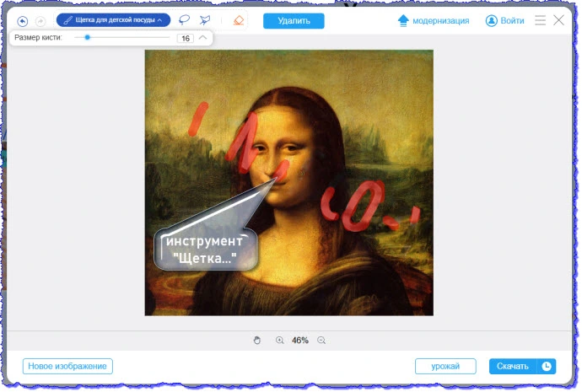
Task: Zoom in with the plus magnifier
Action: tap(280, 341)
